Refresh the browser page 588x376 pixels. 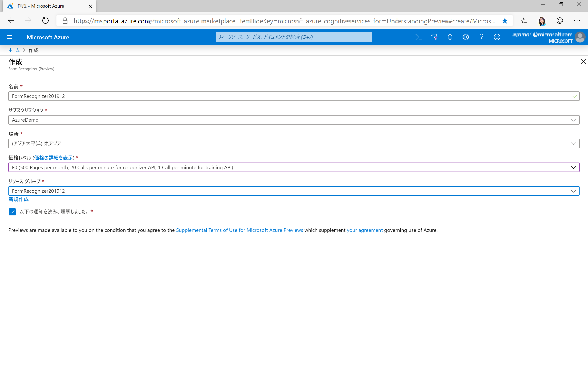point(45,21)
